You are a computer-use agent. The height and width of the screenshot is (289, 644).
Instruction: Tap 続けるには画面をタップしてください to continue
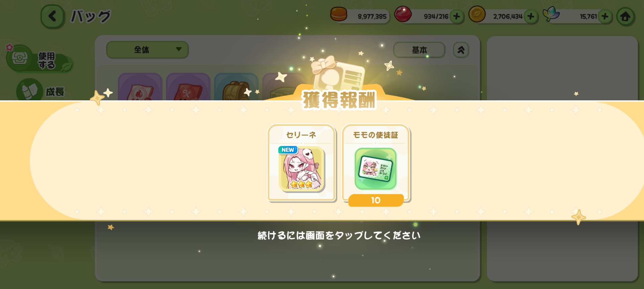click(339, 235)
